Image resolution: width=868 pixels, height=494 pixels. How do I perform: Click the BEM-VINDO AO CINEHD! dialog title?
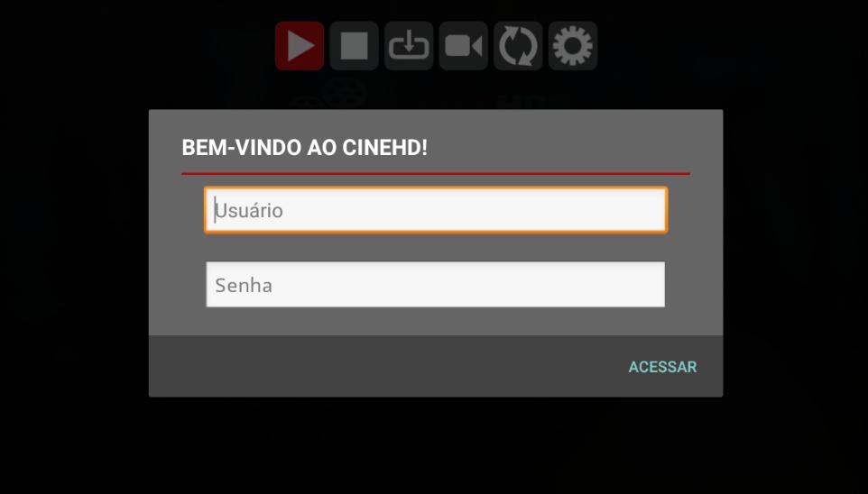pos(304,148)
